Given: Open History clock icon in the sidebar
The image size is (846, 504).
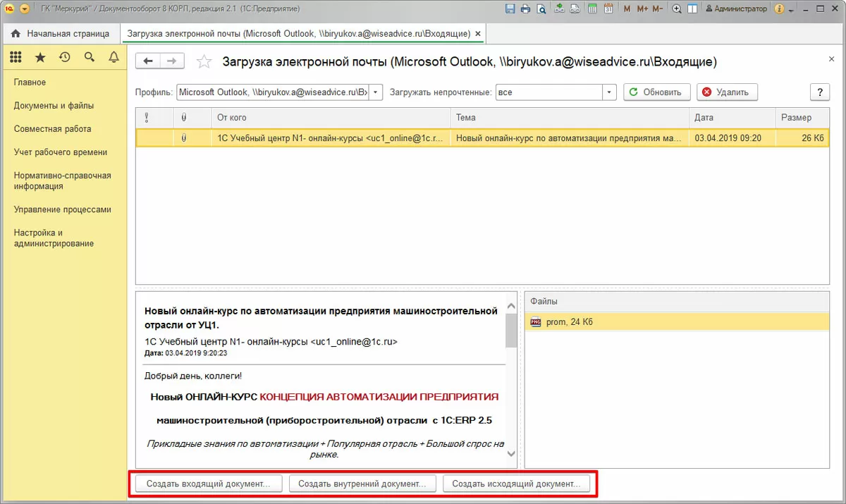Looking at the screenshot, I should click(x=65, y=57).
